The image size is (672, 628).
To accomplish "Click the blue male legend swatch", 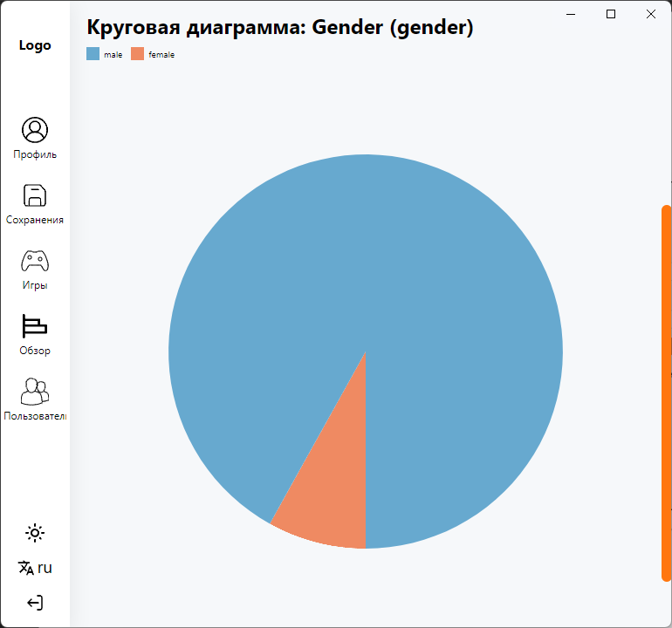I will (93, 54).
